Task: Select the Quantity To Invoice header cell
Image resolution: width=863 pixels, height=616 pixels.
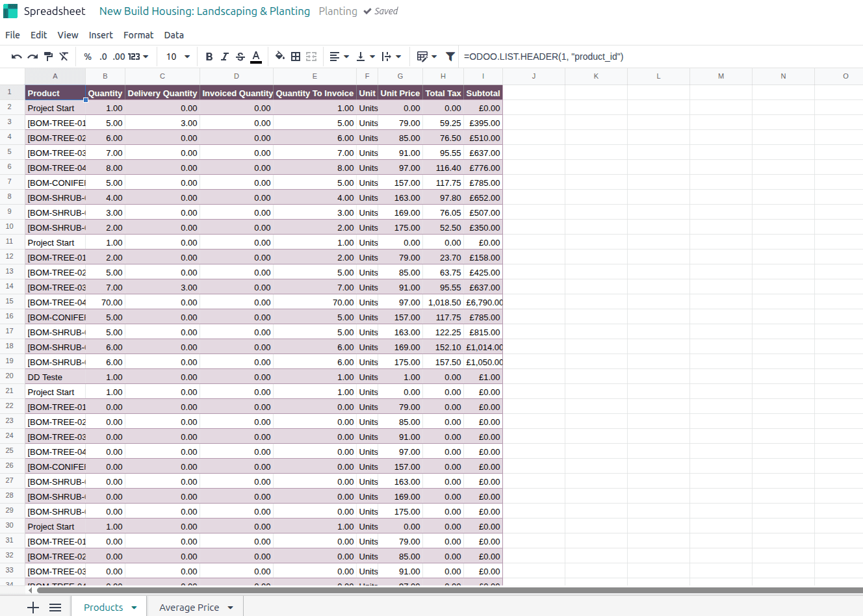Action: pyautogui.click(x=315, y=93)
